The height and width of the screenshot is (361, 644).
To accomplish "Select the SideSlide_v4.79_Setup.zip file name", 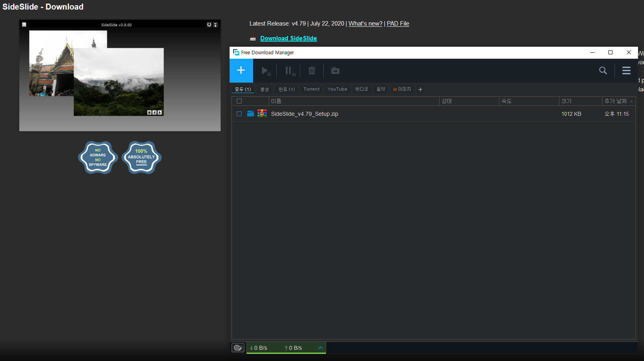I will coord(305,114).
